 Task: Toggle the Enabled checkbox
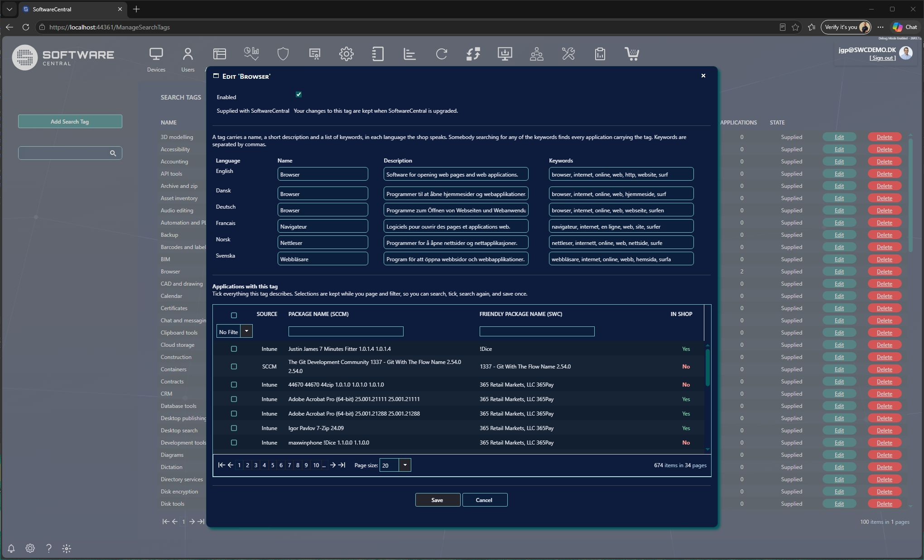tap(298, 94)
